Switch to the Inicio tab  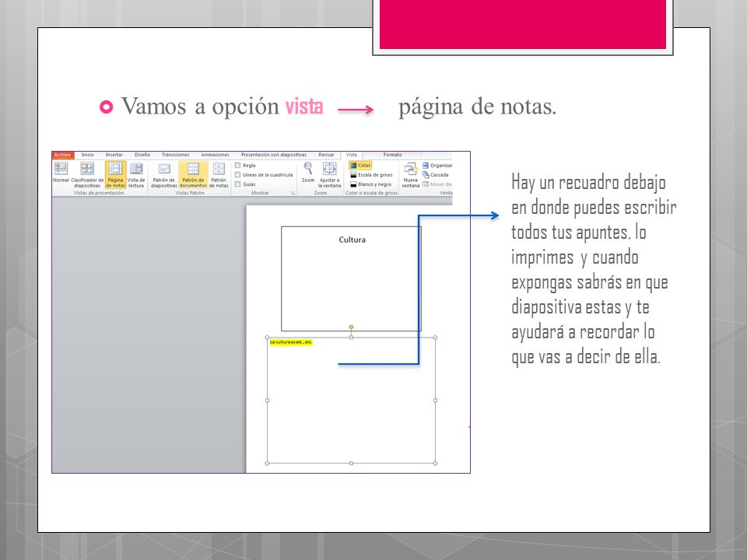(x=87, y=155)
